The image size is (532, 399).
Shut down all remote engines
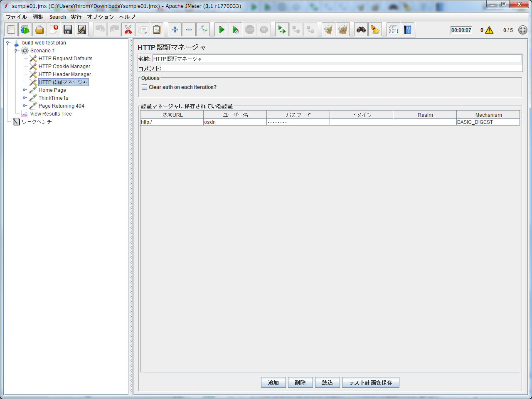click(310, 30)
